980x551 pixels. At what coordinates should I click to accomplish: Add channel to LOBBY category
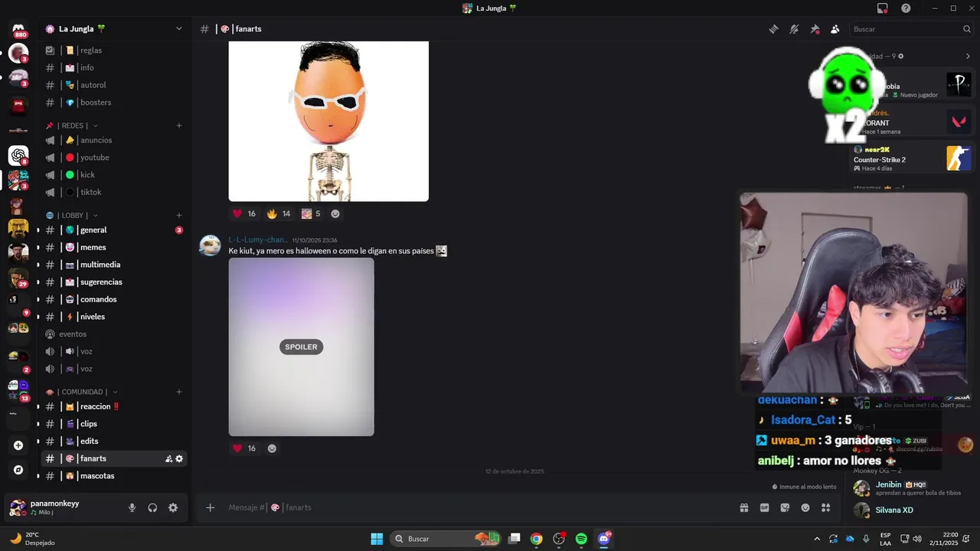pos(179,216)
